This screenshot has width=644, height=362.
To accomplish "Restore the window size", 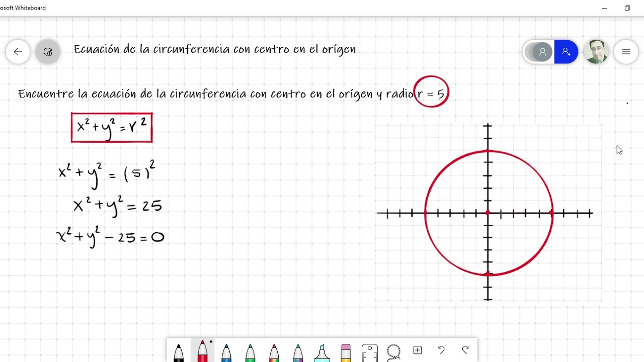I will [x=627, y=8].
